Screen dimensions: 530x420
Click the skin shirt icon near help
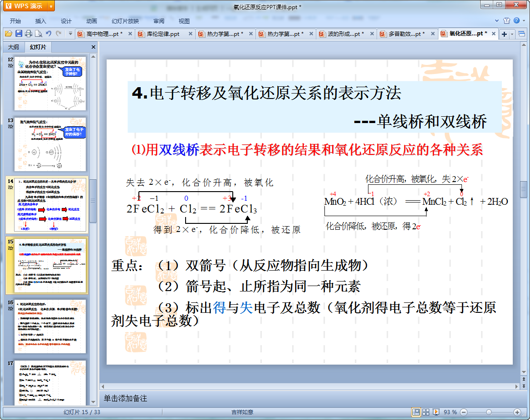coord(506,20)
